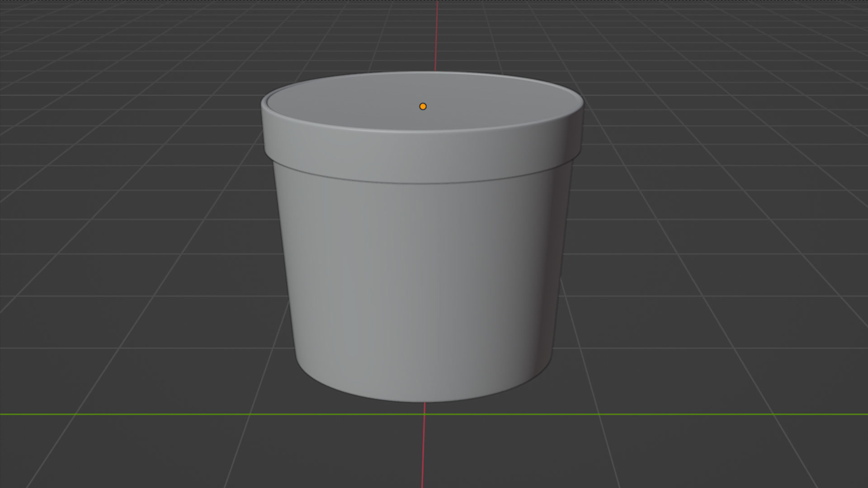This screenshot has height=488, width=868.
Task: Deselect by clicking empty grid at top-left
Action: (90, 54)
